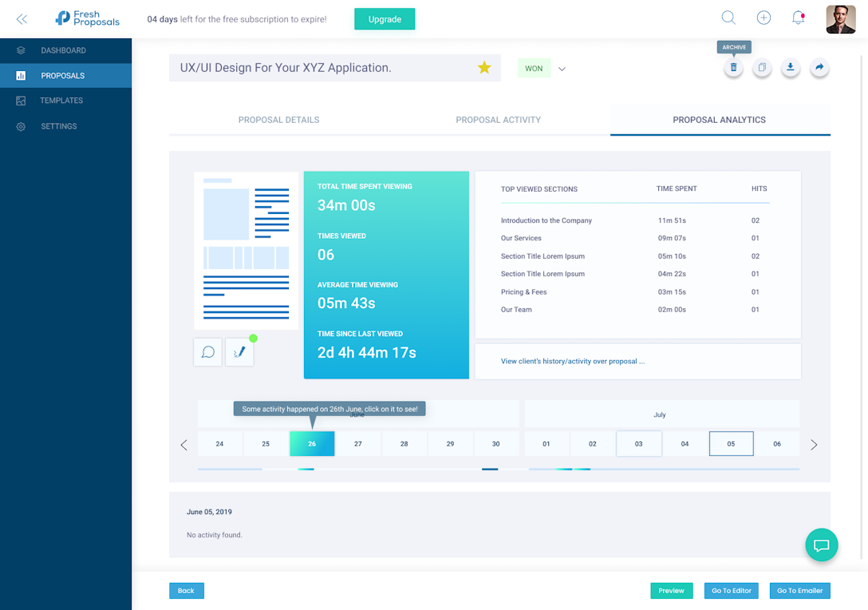Click the proposal document thumbnail
868x610 pixels.
point(246,250)
